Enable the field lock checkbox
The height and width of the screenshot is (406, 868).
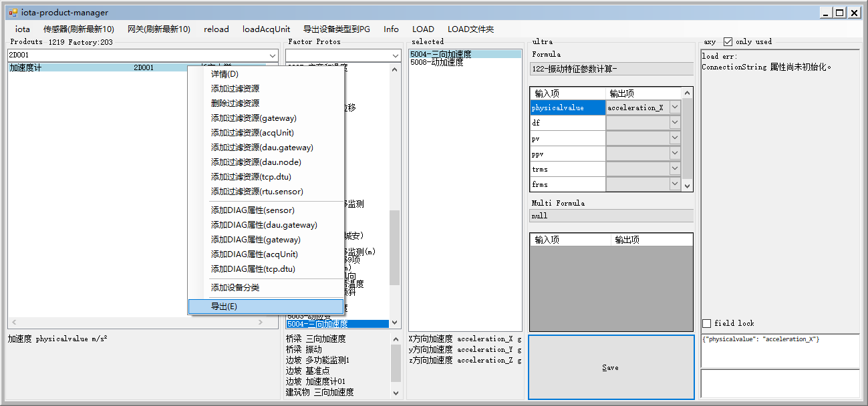[707, 323]
